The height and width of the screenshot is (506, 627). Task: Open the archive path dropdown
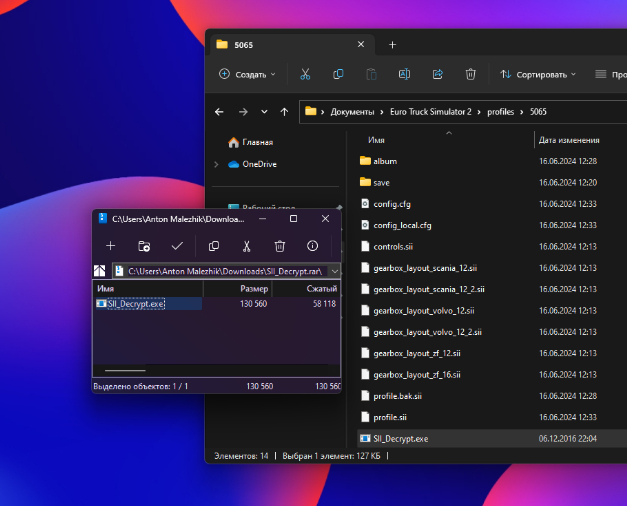334,271
